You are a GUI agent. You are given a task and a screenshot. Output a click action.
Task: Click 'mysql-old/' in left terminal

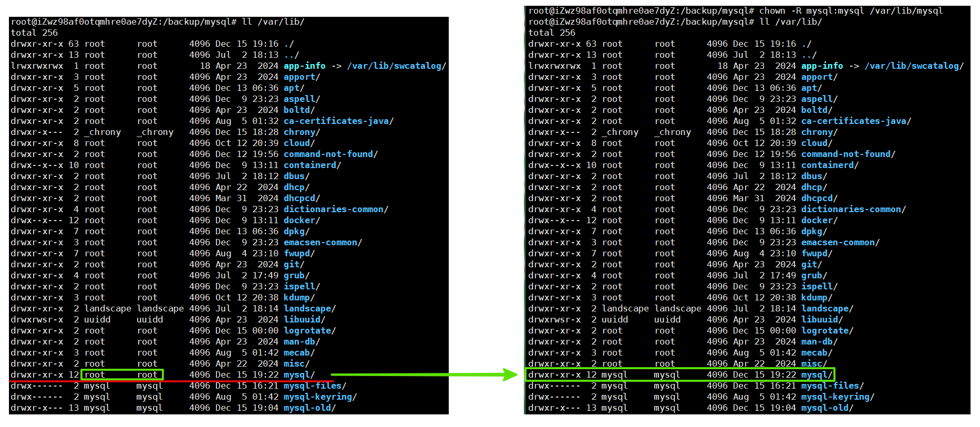310,408
